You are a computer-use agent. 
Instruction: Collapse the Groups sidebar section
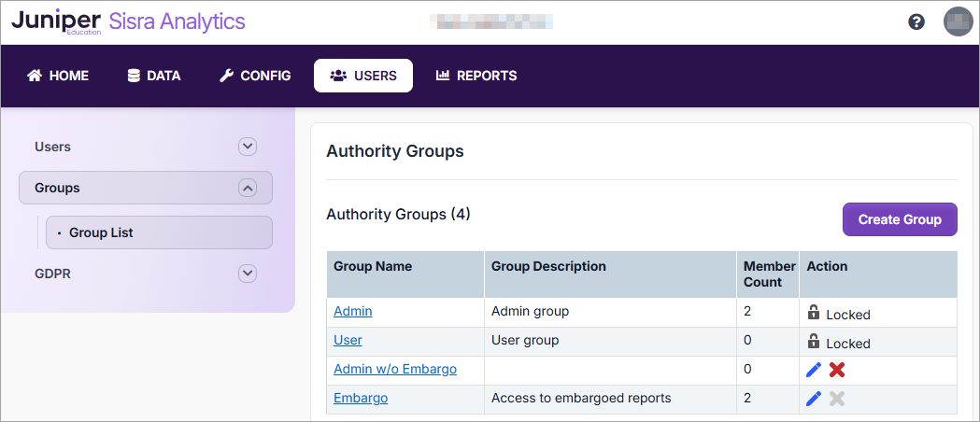(x=247, y=188)
